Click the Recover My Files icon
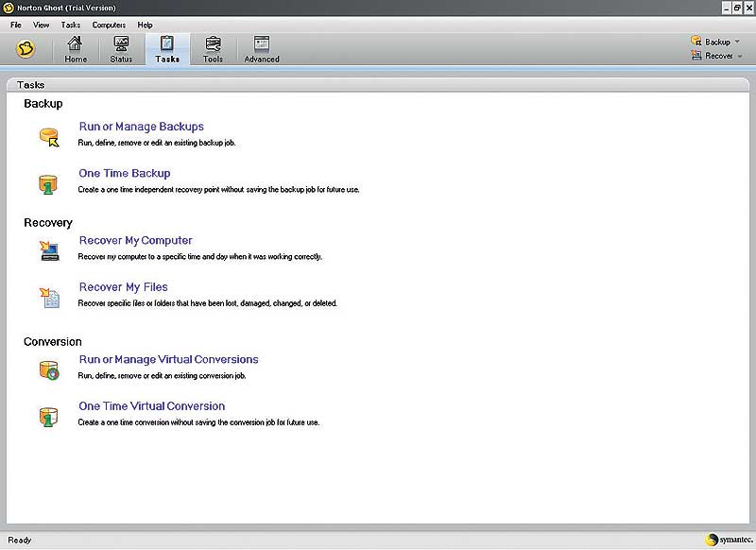 coord(49,298)
